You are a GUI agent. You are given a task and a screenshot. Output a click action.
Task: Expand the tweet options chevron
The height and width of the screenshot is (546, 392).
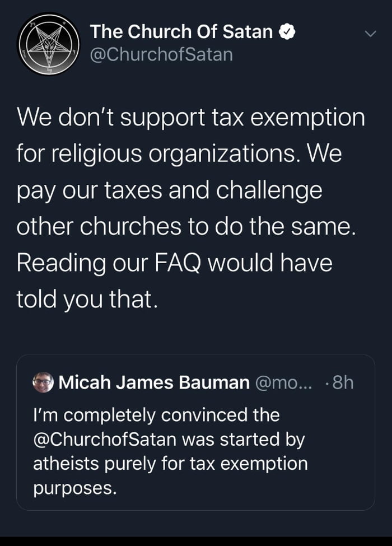click(x=369, y=34)
